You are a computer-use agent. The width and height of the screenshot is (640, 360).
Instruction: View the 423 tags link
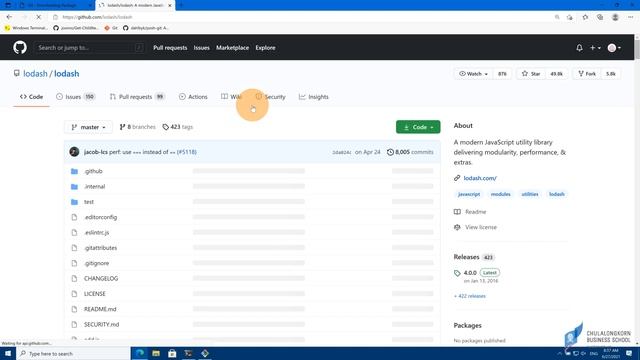pos(178,127)
